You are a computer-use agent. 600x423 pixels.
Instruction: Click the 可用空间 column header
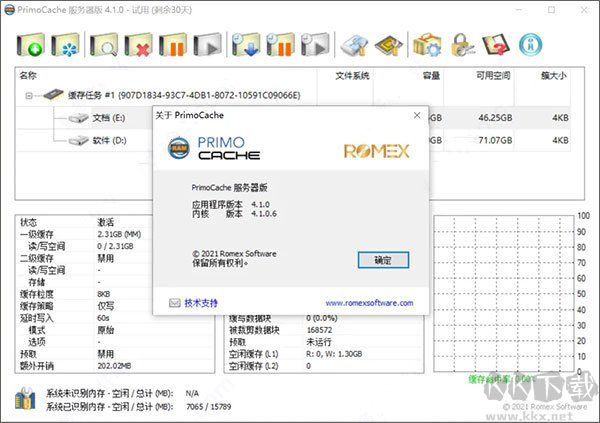pos(493,76)
